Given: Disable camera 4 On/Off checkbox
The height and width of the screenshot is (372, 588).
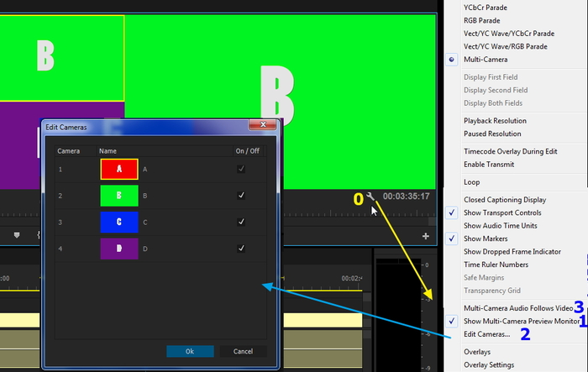Looking at the screenshot, I should [241, 249].
